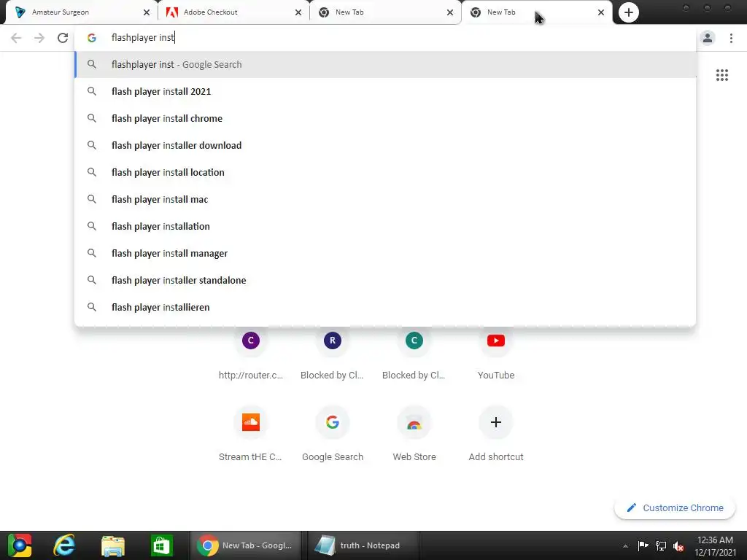The image size is (747, 560).
Task: Choose suggestion 'flash player install chrome'
Action: [x=385, y=118]
